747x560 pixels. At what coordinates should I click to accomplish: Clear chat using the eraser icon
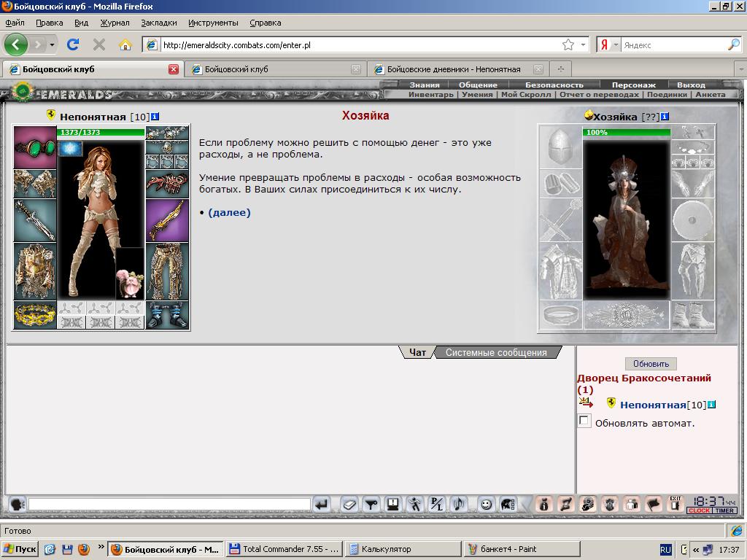[x=349, y=505]
